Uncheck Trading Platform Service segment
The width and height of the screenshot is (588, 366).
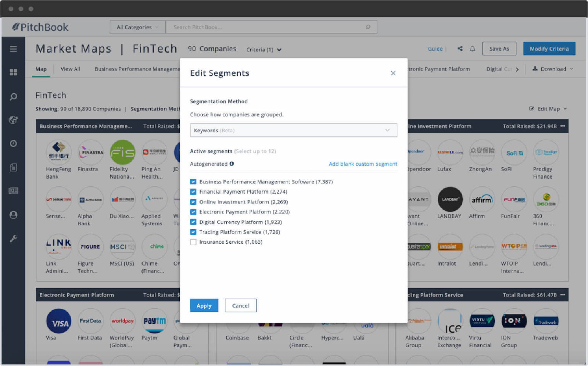193,232
